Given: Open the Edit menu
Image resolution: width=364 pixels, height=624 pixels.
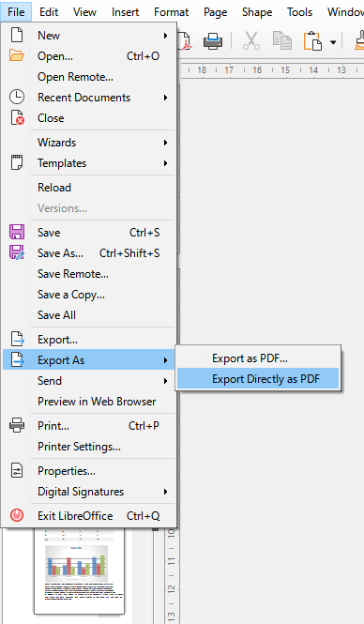Looking at the screenshot, I should 49,12.
